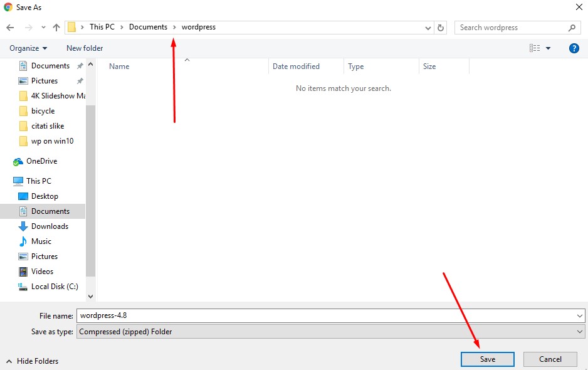This screenshot has width=588, height=370.
Task: Click the search magnifier icon
Action: (572, 28)
